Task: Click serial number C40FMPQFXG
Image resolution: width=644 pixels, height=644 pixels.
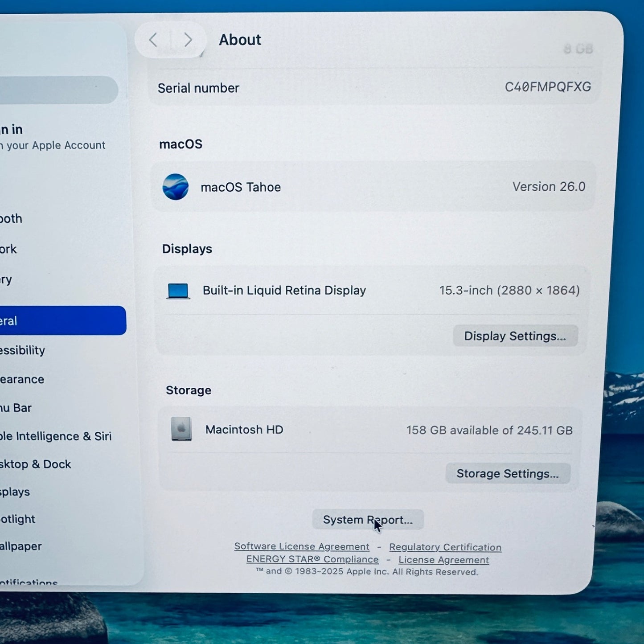Action: click(548, 87)
